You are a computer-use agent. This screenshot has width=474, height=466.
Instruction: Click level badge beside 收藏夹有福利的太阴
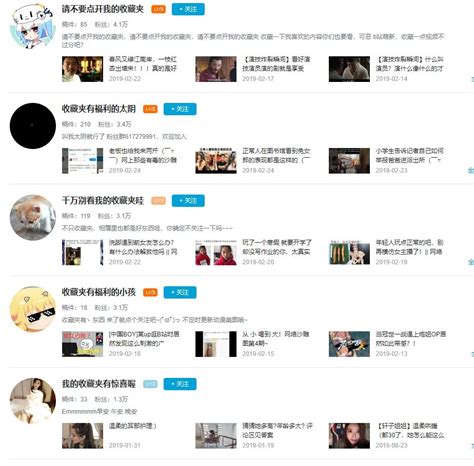(150, 109)
